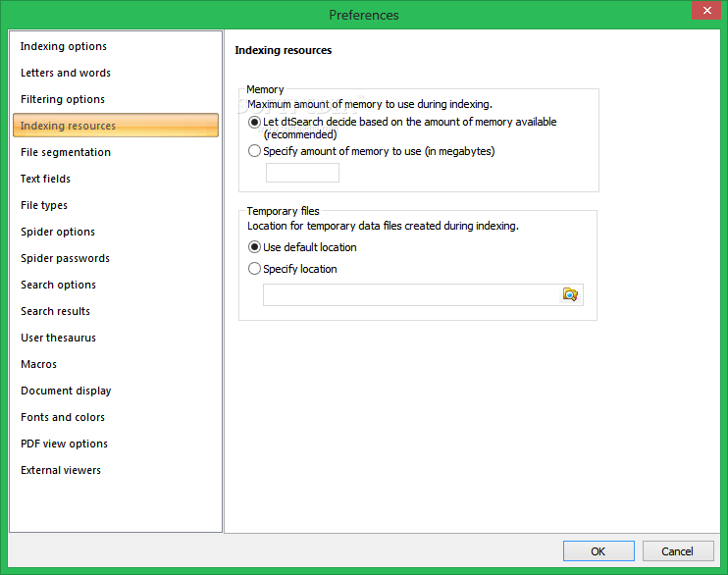728x575 pixels.
Task: Click the memory megabytes input field
Action: [302, 173]
